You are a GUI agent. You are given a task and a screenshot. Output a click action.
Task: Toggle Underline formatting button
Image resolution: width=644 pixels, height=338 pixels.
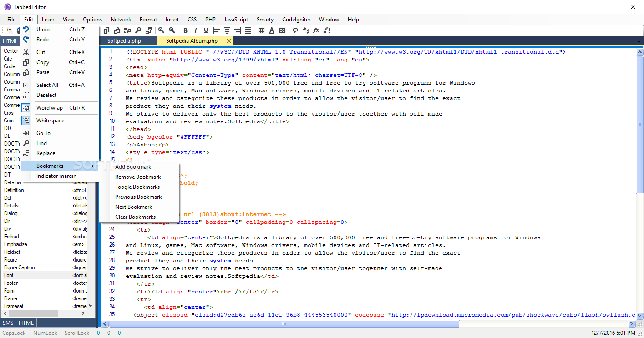[206, 30]
